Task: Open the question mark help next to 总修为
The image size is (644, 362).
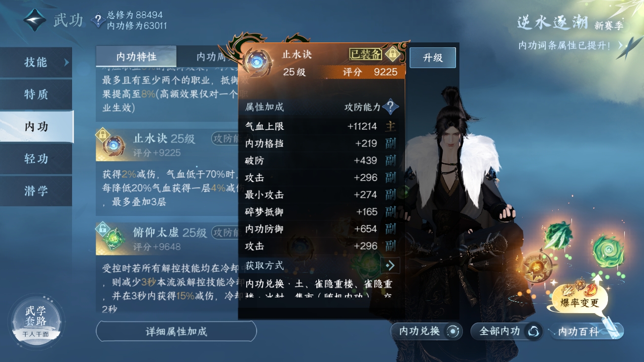Action: 98,20
